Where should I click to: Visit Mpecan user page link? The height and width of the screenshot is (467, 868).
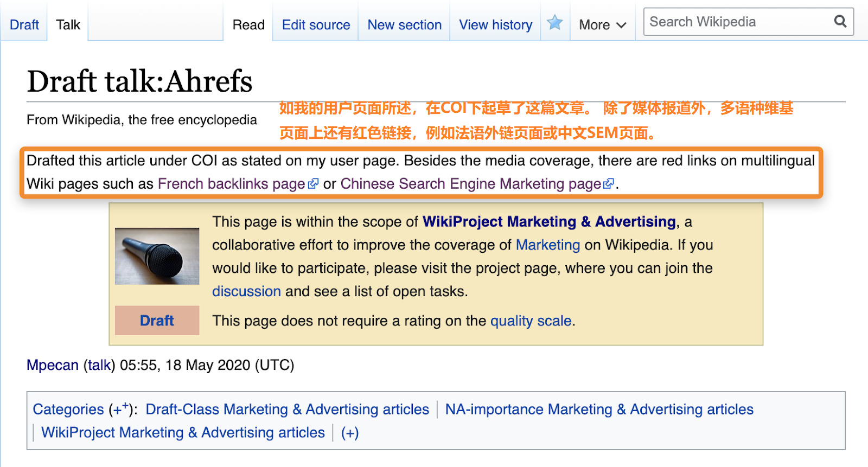(x=53, y=366)
